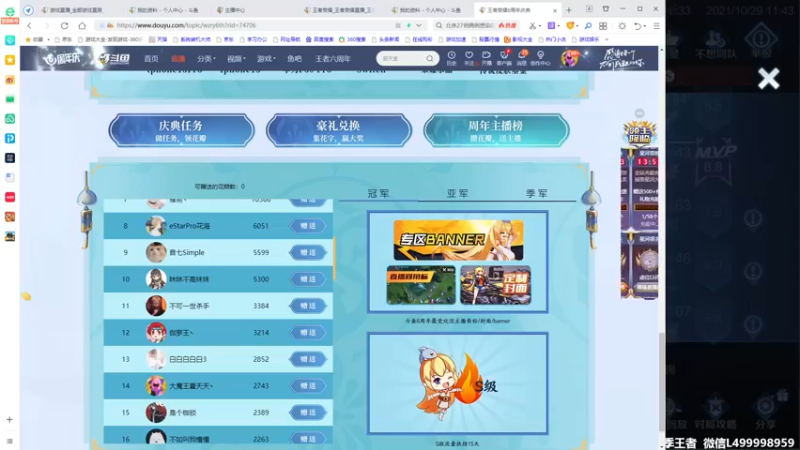
Task: Expand the 分类 category dropdown in nav
Action: (206, 59)
